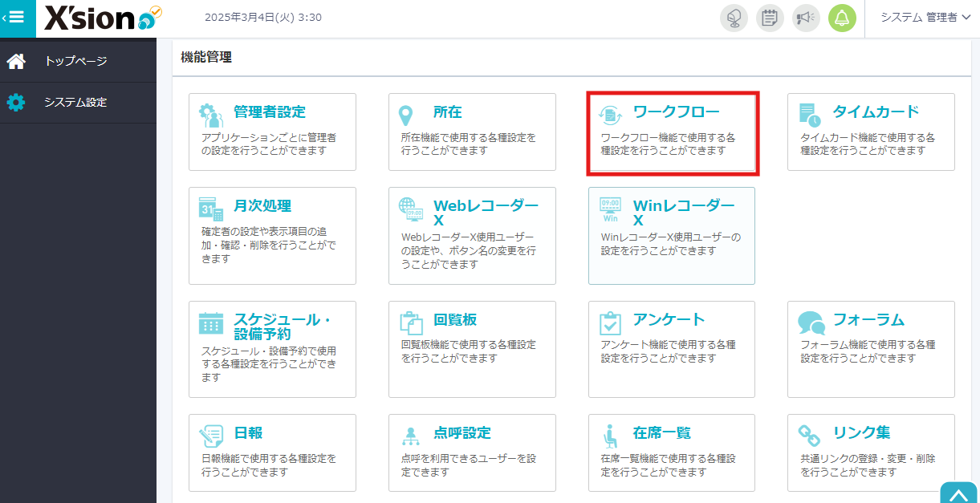Screen dimensions: 980x503
Task: Click the description starting 回覧板機能で使用する
Action: [468, 351]
